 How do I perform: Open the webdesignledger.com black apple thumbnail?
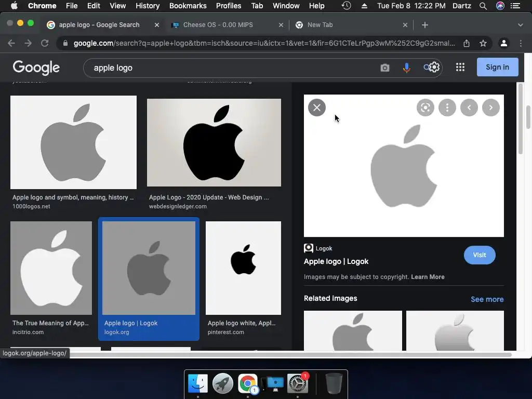point(214,142)
